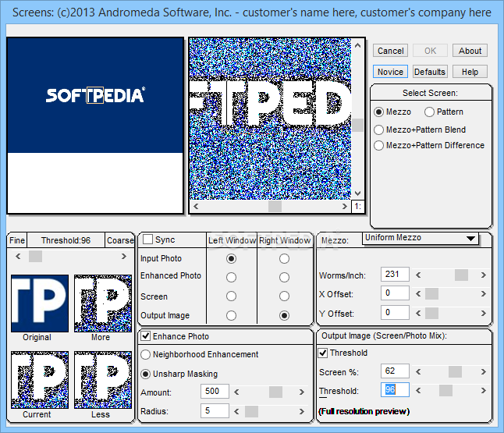The image size is (504, 433).
Task: Click the X Offset input field
Action: click(395, 293)
